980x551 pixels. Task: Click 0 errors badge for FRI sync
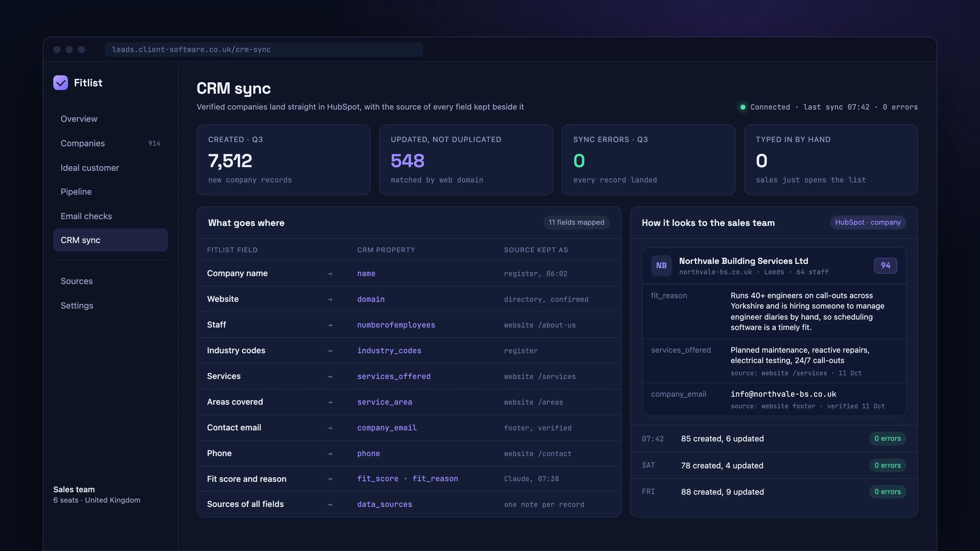point(887,492)
